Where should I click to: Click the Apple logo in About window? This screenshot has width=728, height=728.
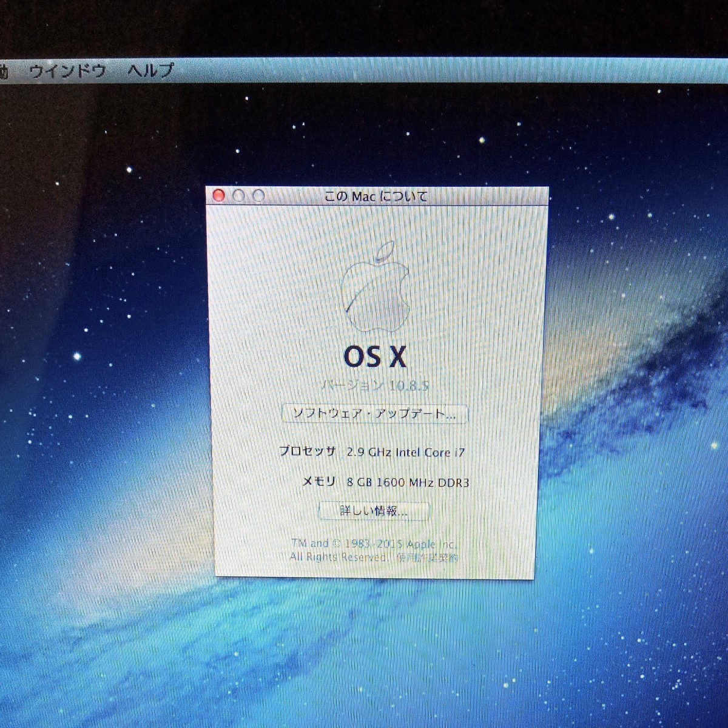[376, 286]
